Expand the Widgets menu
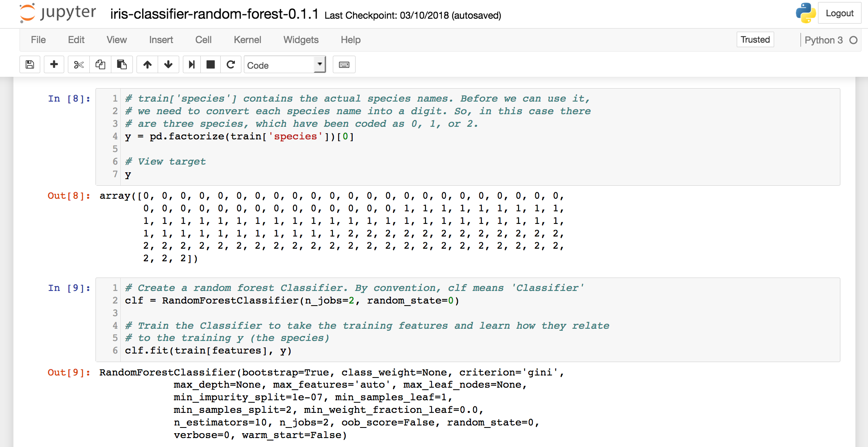This screenshot has height=447, width=868. point(301,40)
